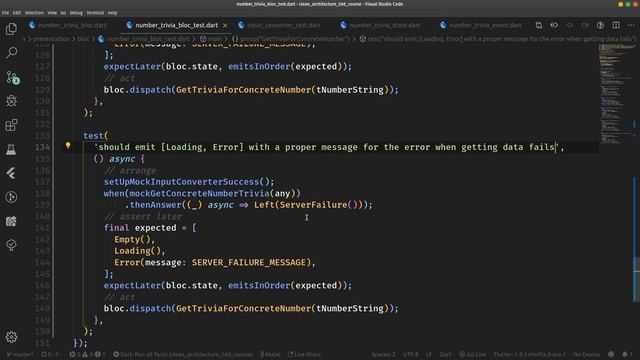The height and width of the screenshot is (360, 640).
Task: Open the Edit menu
Action: tap(17, 13)
